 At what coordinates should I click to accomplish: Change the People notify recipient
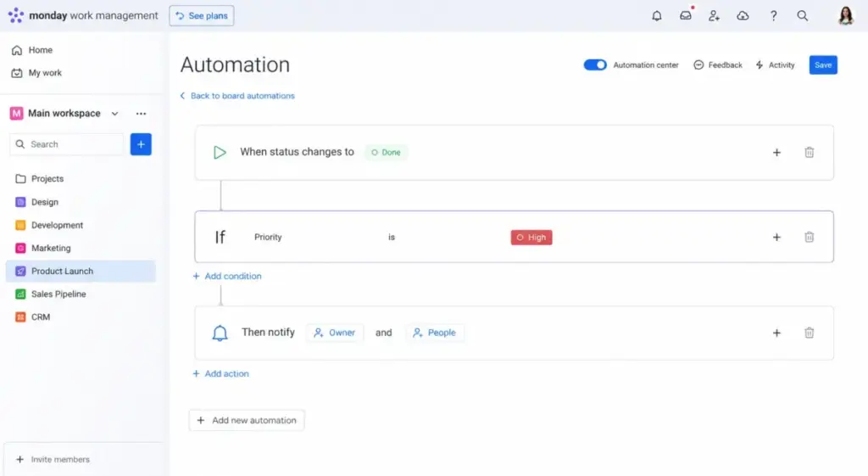tap(435, 333)
